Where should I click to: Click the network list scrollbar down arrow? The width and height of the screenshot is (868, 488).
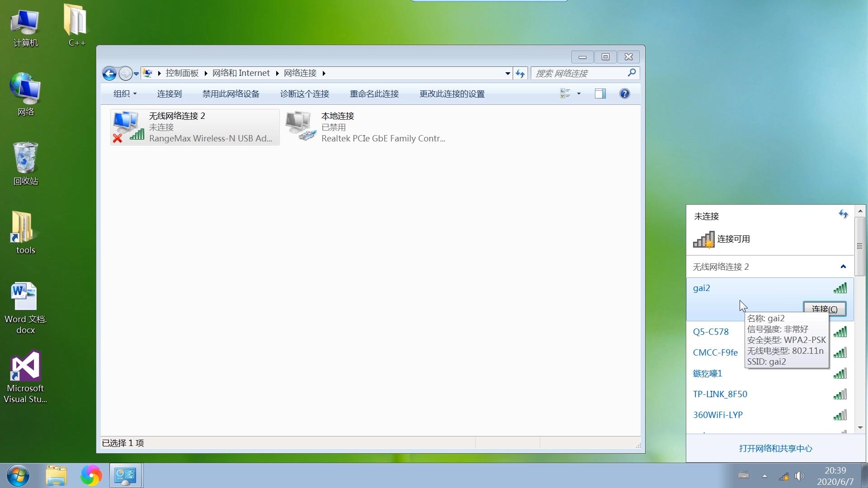860,427
